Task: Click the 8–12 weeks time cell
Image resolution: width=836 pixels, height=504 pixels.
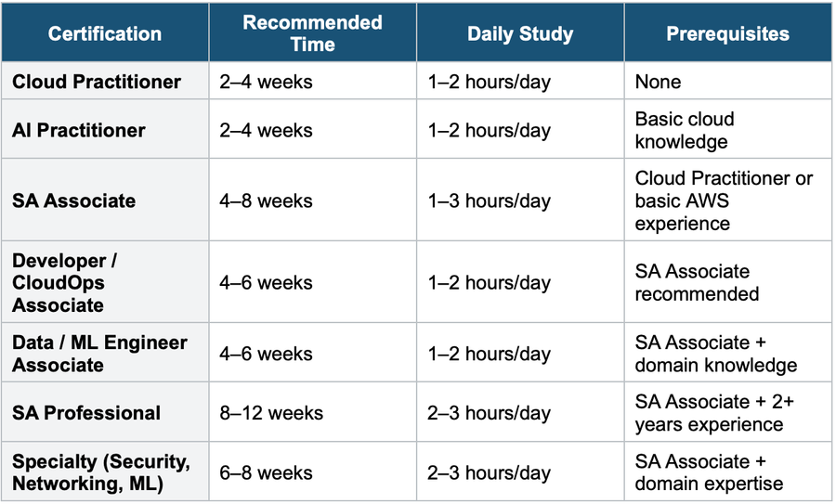Action: pos(271,413)
